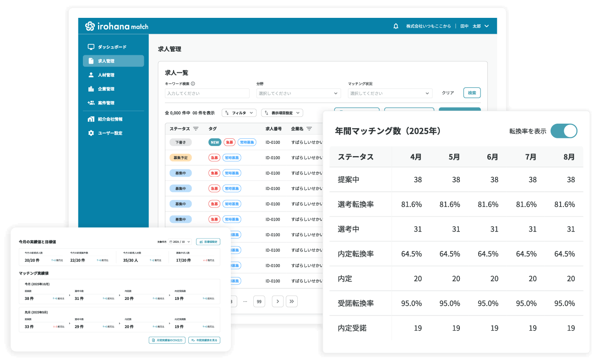Open the 分野 dropdown
This screenshot has height=364, width=600.
click(298, 93)
